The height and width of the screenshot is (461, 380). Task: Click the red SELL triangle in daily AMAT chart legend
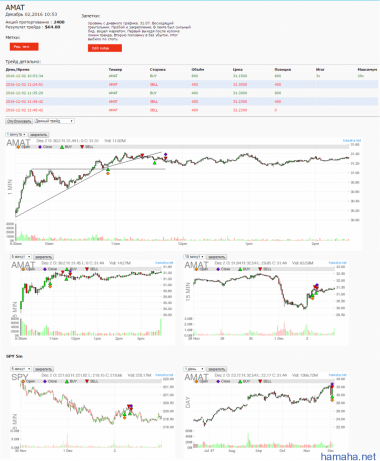click(260, 381)
